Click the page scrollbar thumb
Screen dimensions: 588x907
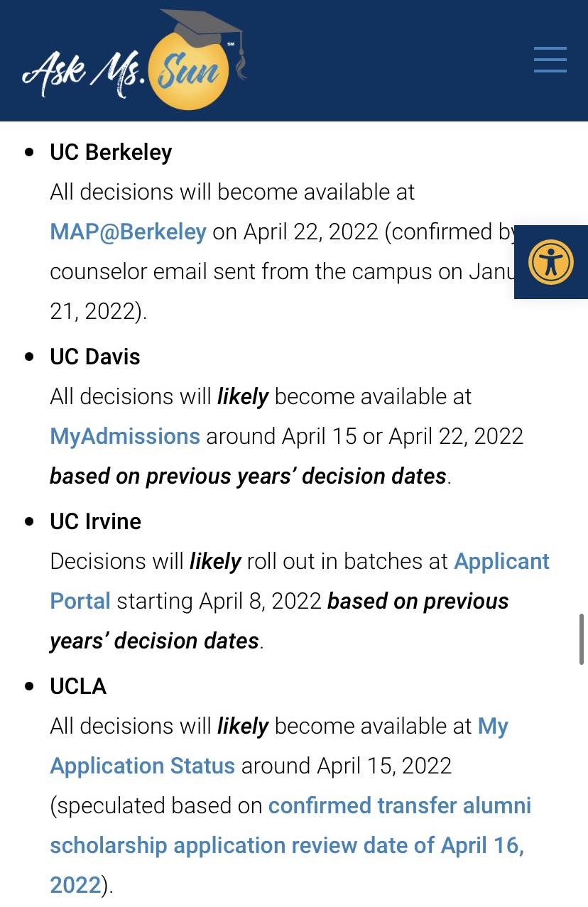point(582,639)
